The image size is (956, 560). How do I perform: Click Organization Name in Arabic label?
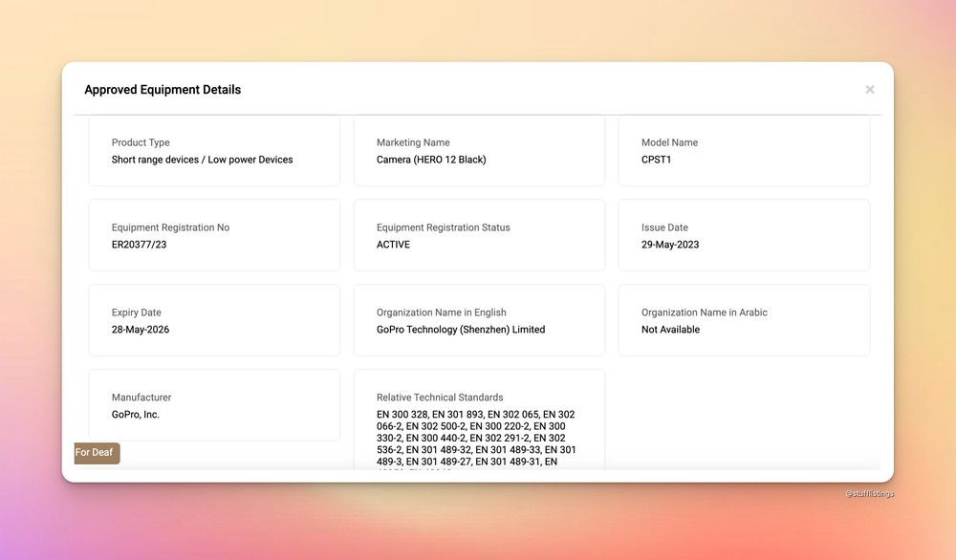[705, 312]
